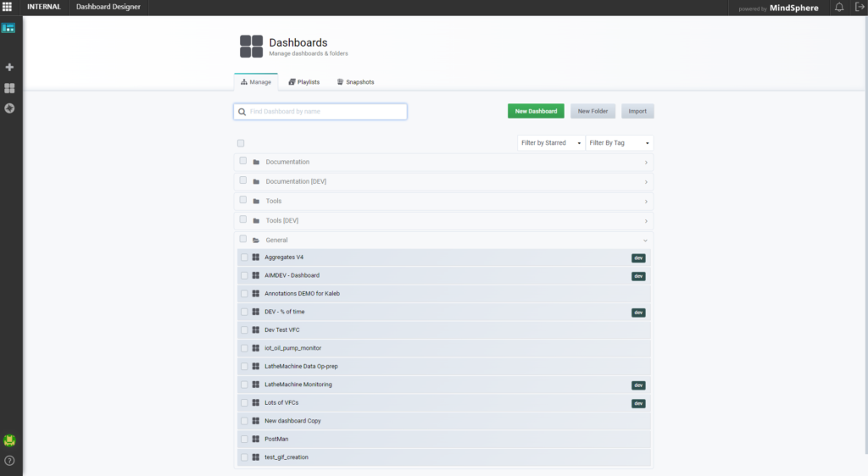The width and height of the screenshot is (868, 476).
Task: Toggle the select-all checkbox above folders
Action: (x=241, y=143)
